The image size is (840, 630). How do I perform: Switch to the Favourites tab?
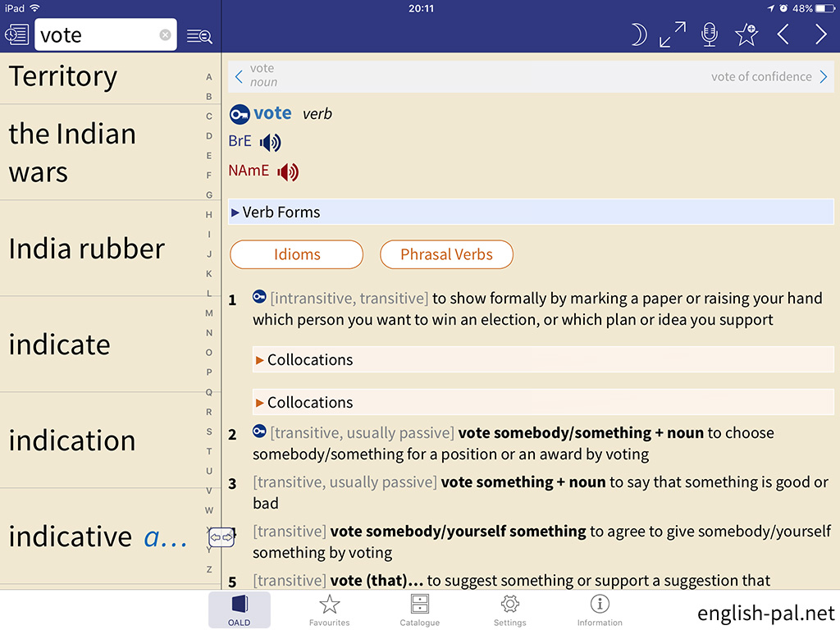329,609
